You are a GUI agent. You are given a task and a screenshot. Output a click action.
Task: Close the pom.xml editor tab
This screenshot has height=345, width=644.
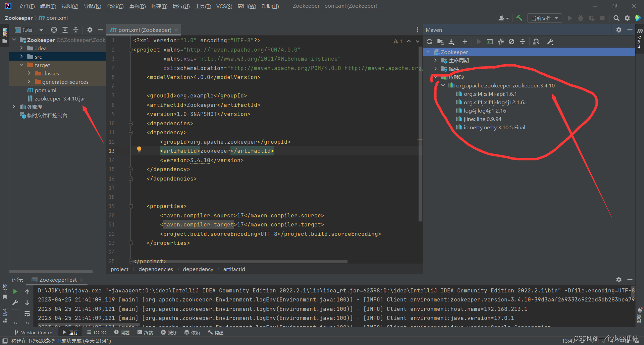pyautogui.click(x=176, y=30)
